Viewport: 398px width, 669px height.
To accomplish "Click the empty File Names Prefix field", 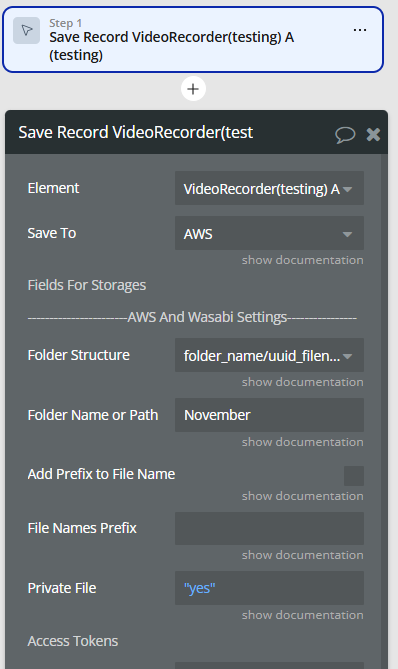I will (269, 529).
